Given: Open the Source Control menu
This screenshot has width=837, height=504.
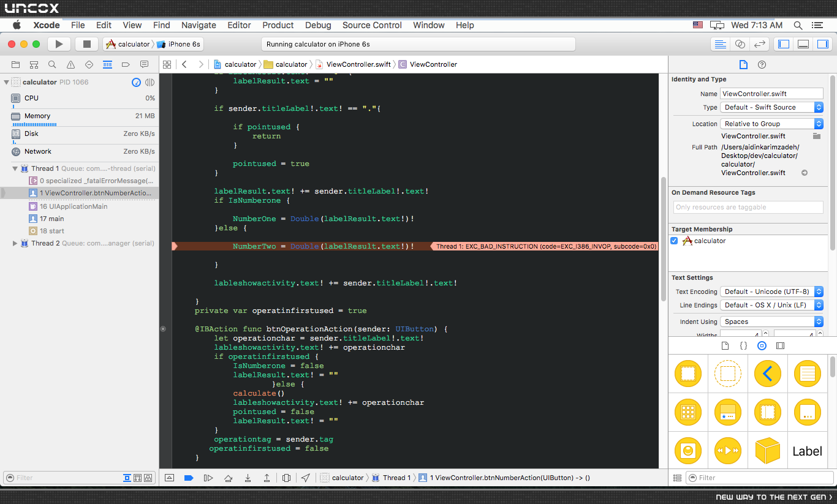Looking at the screenshot, I should (x=372, y=25).
